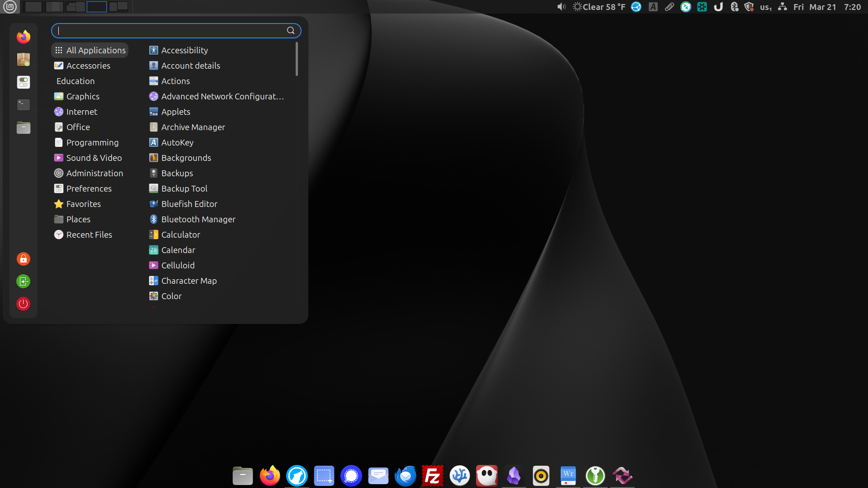Open Programming category
Screen dimensions: 868x488
coord(90,142)
